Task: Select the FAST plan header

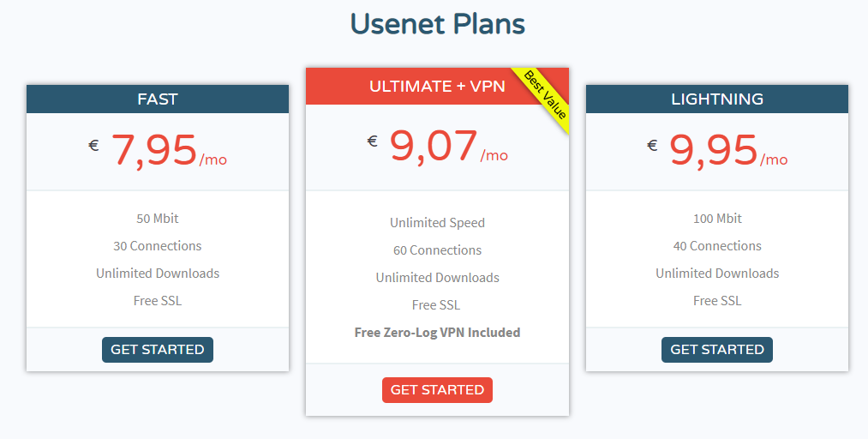Action: (x=158, y=99)
